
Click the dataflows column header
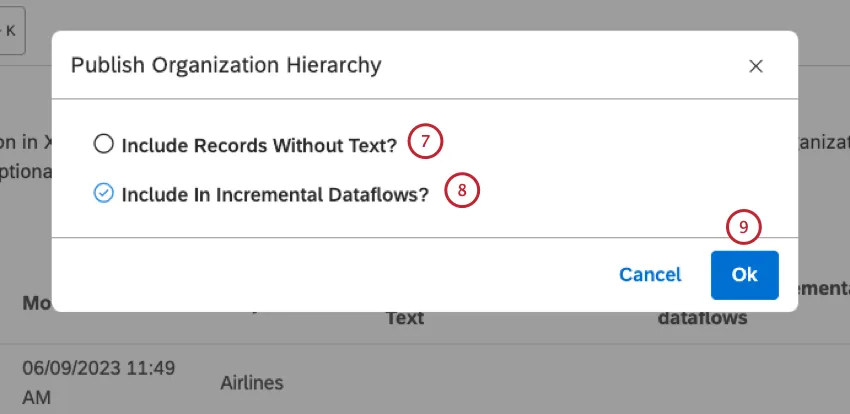pos(703,318)
